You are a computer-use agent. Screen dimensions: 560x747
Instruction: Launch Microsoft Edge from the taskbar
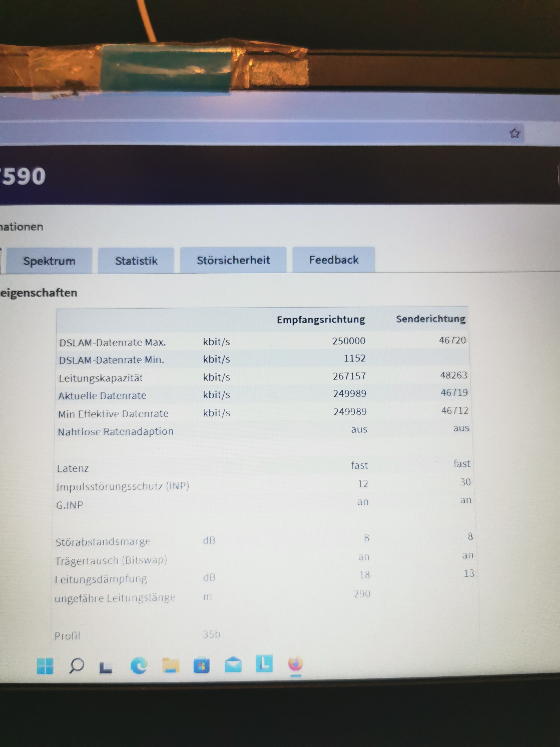click(139, 665)
